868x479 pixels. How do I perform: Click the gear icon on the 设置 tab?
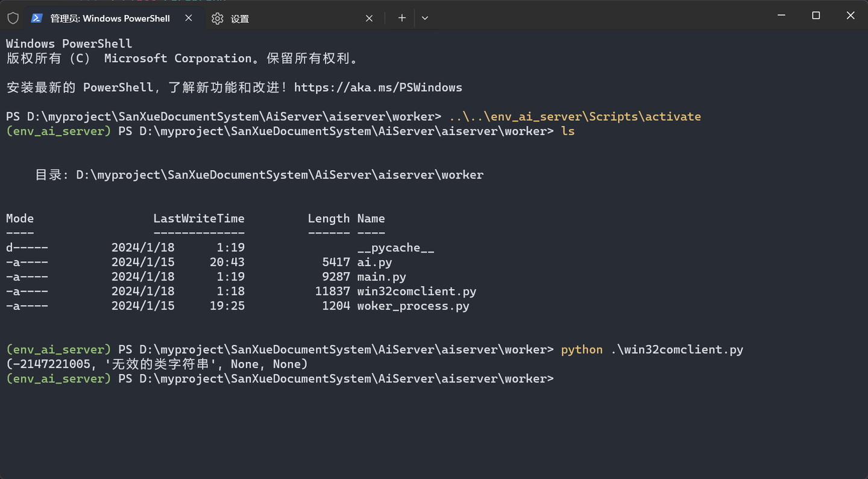coord(217,19)
